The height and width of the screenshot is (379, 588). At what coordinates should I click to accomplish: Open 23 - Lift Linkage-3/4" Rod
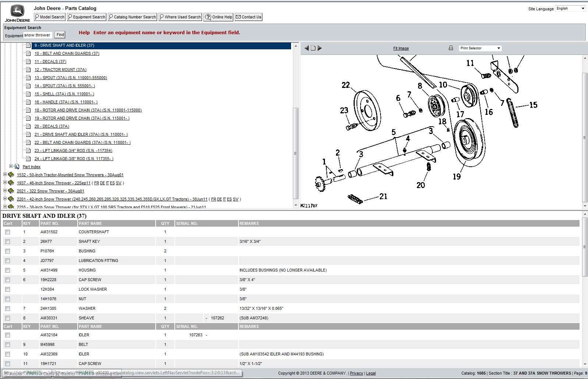(73, 150)
